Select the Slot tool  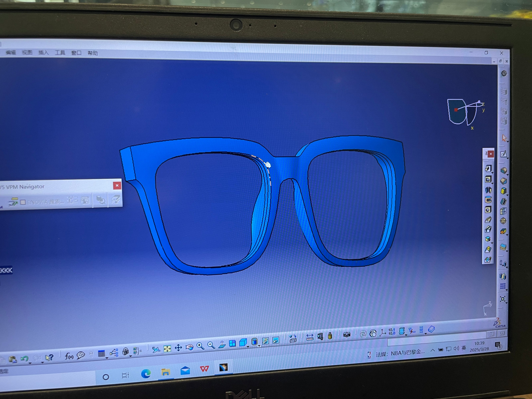[488, 229]
